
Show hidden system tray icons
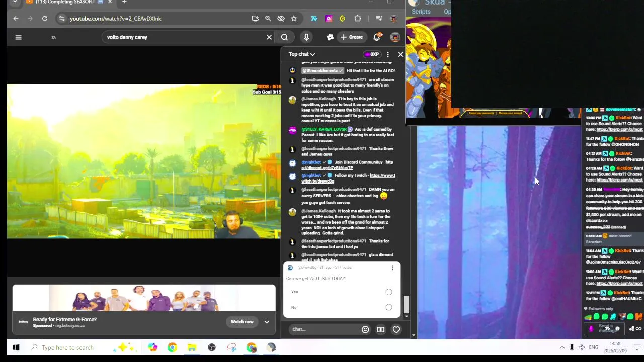[562, 348]
